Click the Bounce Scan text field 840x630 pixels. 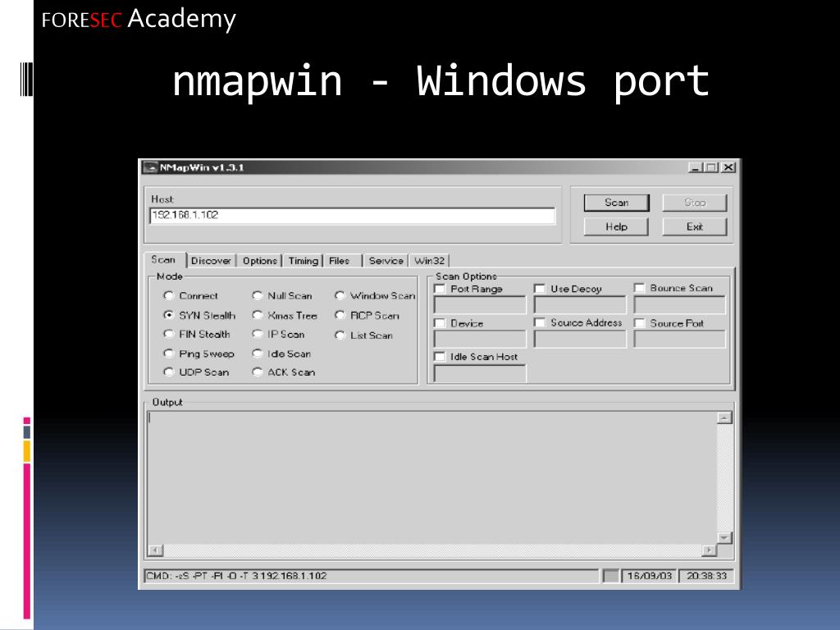[679, 305]
